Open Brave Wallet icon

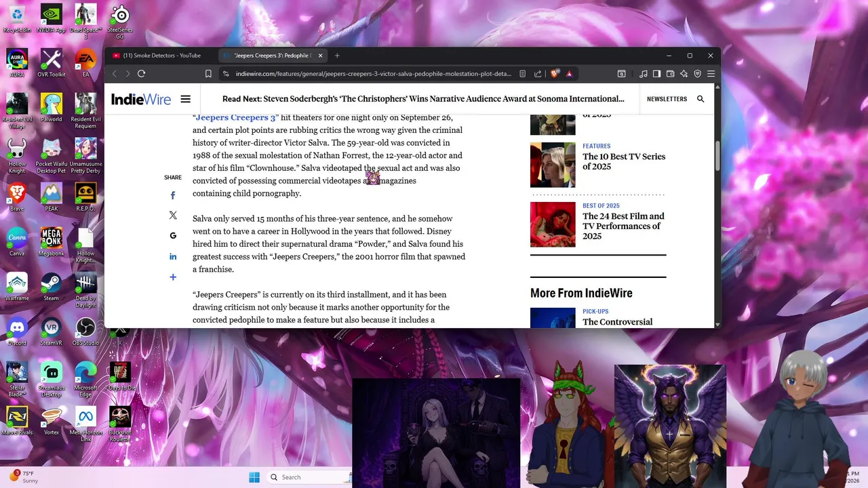tap(670, 74)
